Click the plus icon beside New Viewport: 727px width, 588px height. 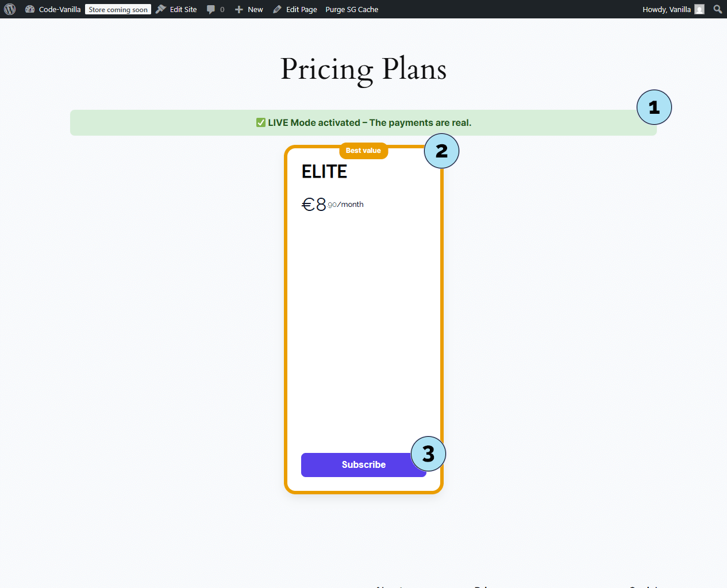(x=239, y=9)
